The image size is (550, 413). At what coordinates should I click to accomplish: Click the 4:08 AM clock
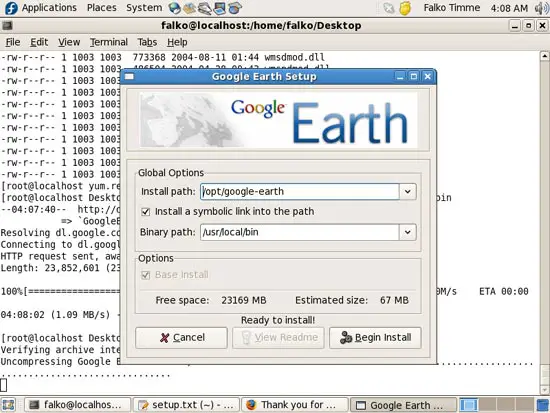509,8
